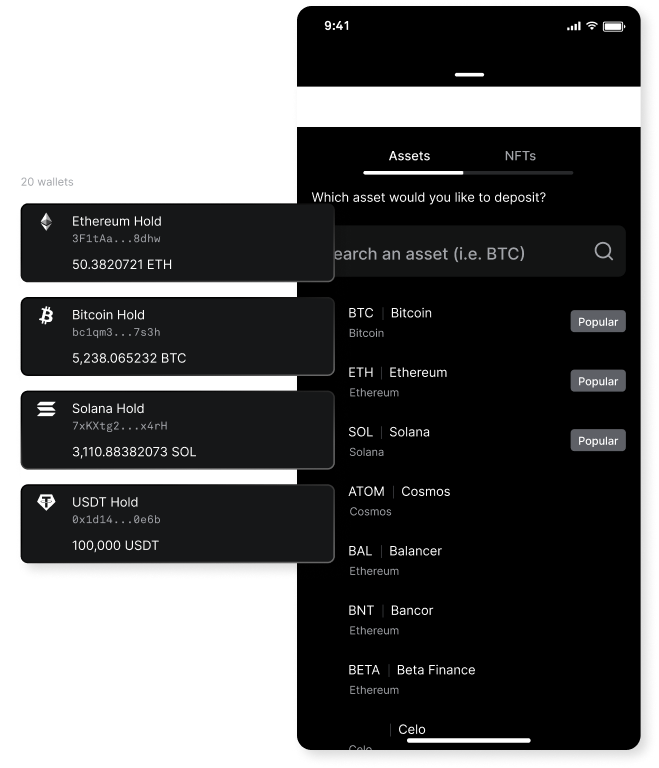
Task: Click the Popular badge on ETH row
Action: click(x=598, y=381)
